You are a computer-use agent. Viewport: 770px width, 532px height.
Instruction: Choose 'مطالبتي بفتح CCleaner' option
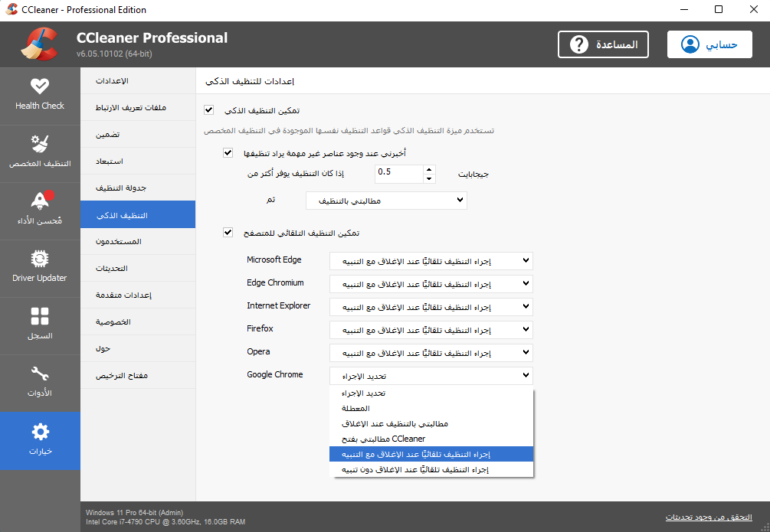[431, 439]
